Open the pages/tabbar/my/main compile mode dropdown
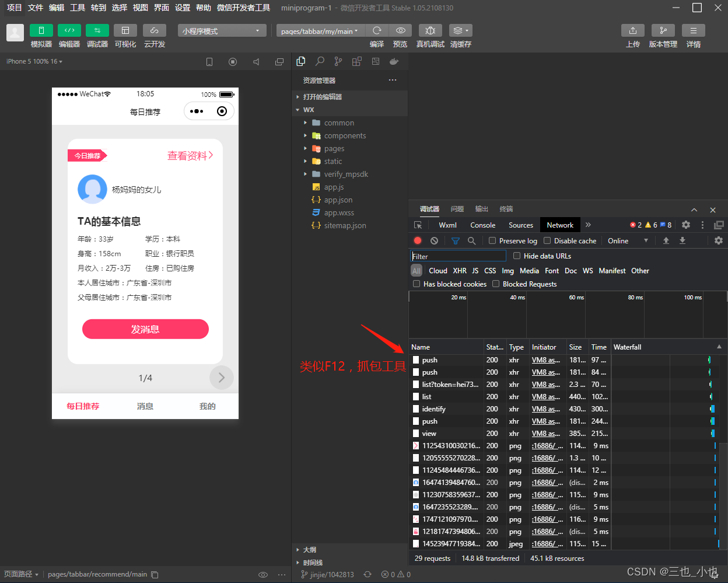This screenshot has width=728, height=583. pyautogui.click(x=320, y=30)
